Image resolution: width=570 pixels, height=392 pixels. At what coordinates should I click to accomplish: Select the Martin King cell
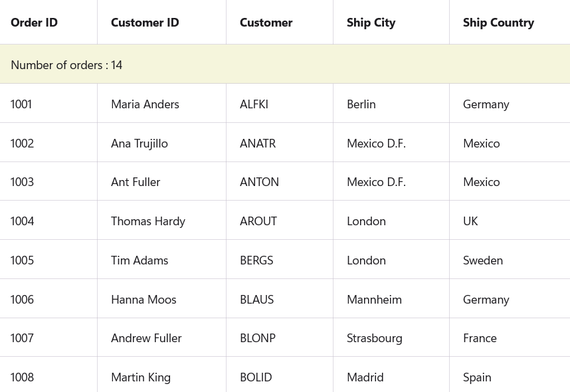coord(141,377)
